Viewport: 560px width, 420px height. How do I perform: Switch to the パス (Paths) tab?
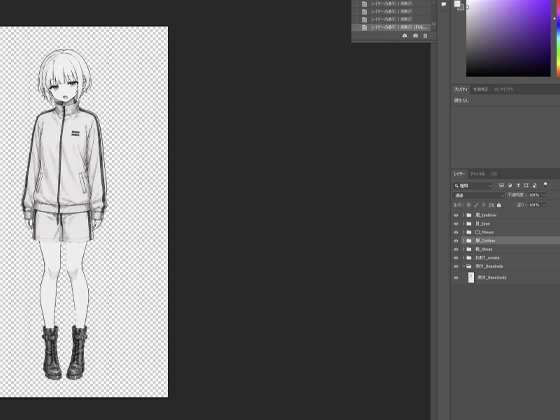pos(494,174)
